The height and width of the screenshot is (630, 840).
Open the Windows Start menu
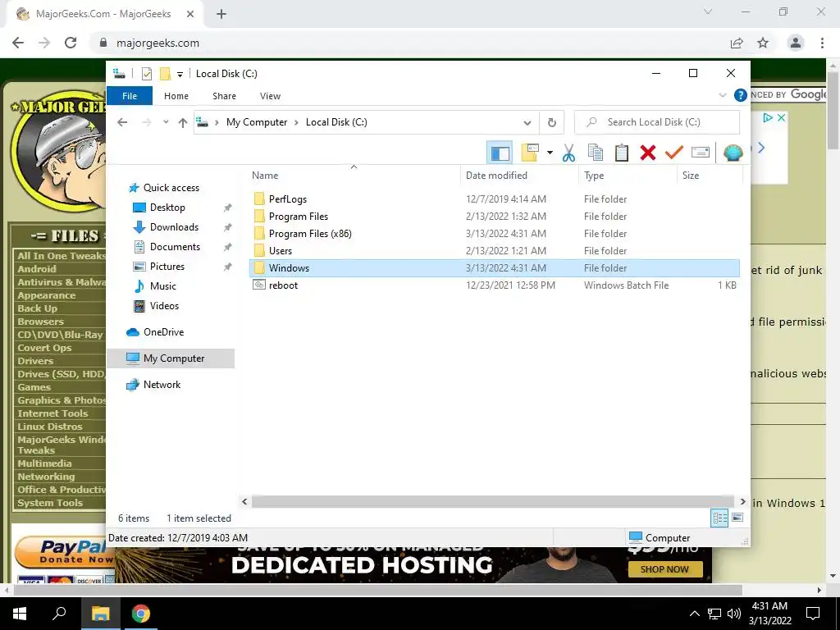(x=20, y=614)
